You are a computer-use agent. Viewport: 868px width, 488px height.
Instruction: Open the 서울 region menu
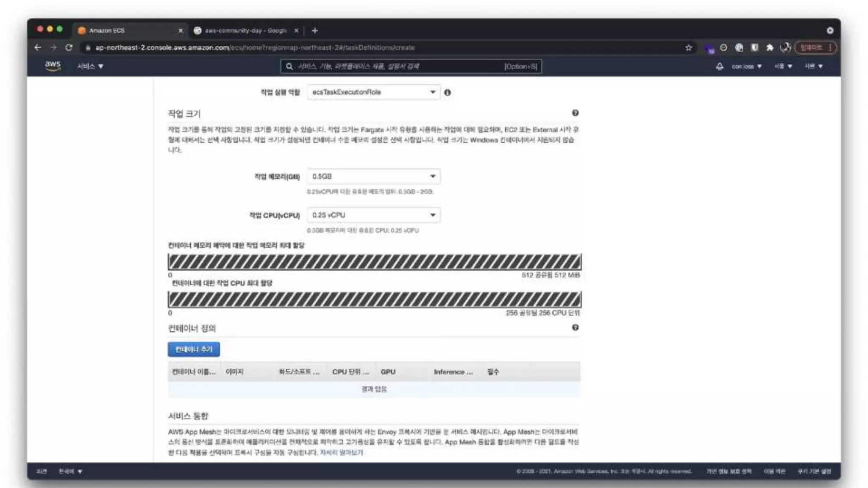(x=783, y=67)
